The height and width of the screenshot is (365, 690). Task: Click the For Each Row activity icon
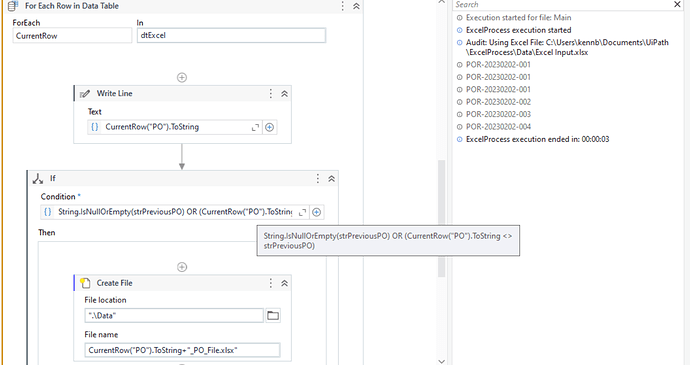tap(13, 6)
